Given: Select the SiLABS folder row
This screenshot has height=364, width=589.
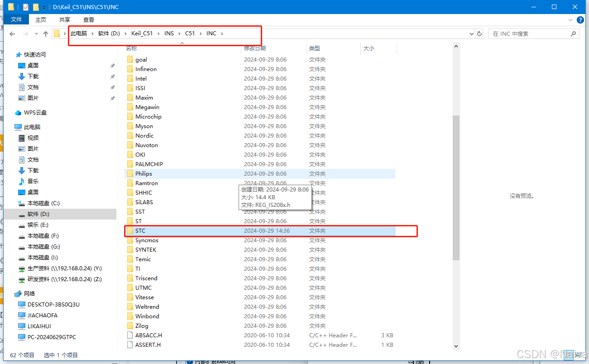Looking at the screenshot, I should [x=260, y=202].
